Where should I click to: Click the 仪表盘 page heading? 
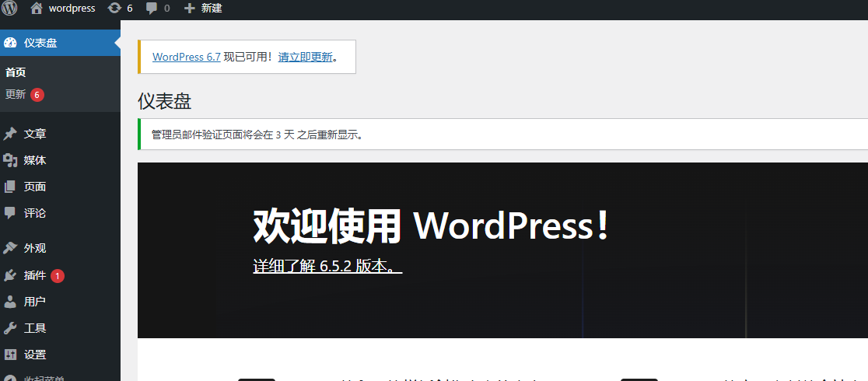[164, 101]
